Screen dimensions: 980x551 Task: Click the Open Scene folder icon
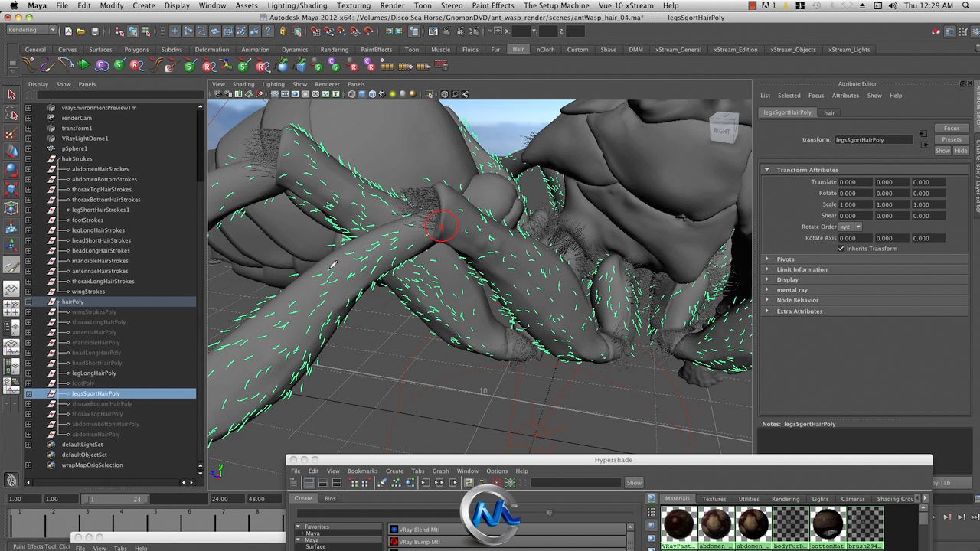(81, 31)
